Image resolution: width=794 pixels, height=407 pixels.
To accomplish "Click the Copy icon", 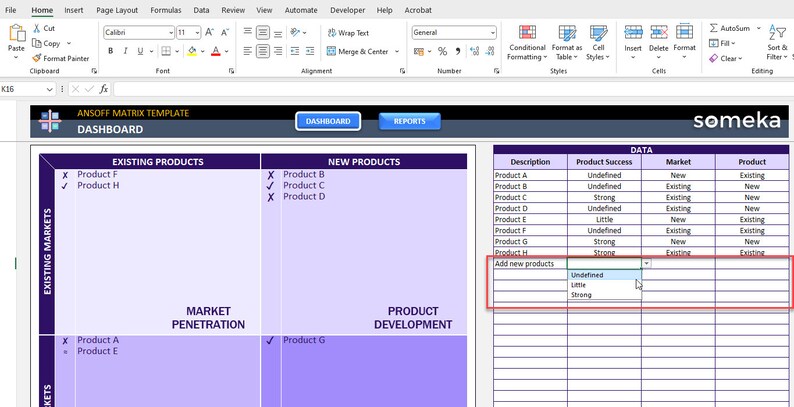I will [x=37, y=44].
